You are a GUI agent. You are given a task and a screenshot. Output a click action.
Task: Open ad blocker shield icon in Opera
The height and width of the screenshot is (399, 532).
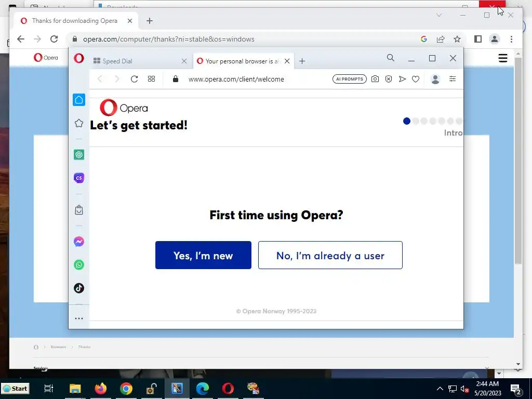389,79
